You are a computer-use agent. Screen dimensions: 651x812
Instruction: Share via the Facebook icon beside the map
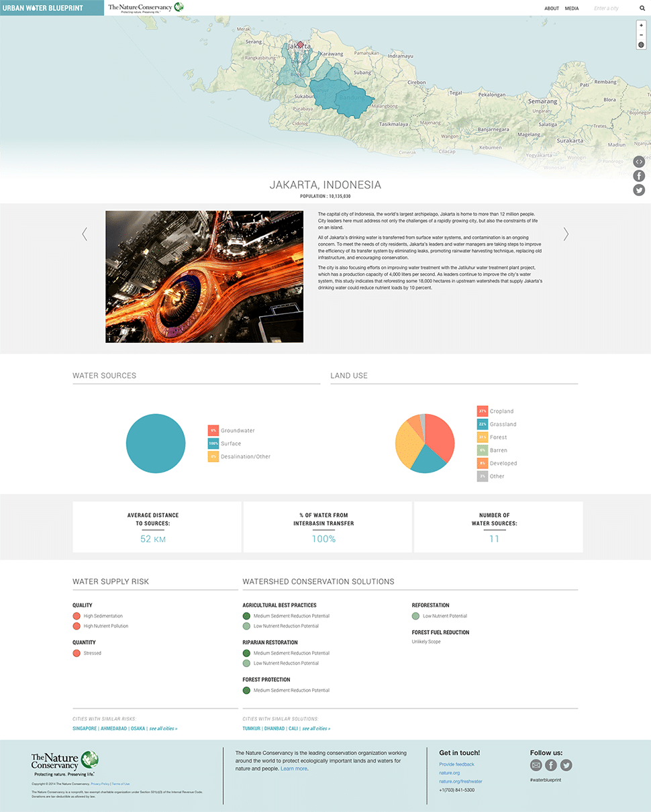pyautogui.click(x=639, y=176)
